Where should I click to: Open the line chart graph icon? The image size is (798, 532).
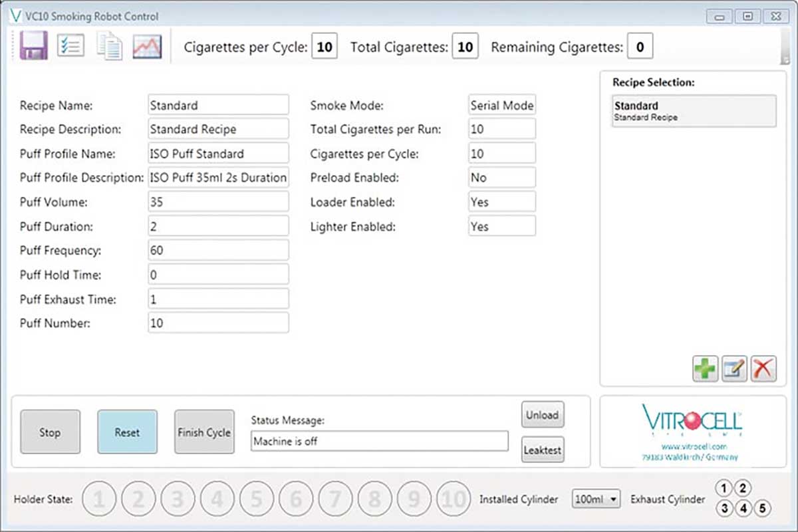pos(147,47)
